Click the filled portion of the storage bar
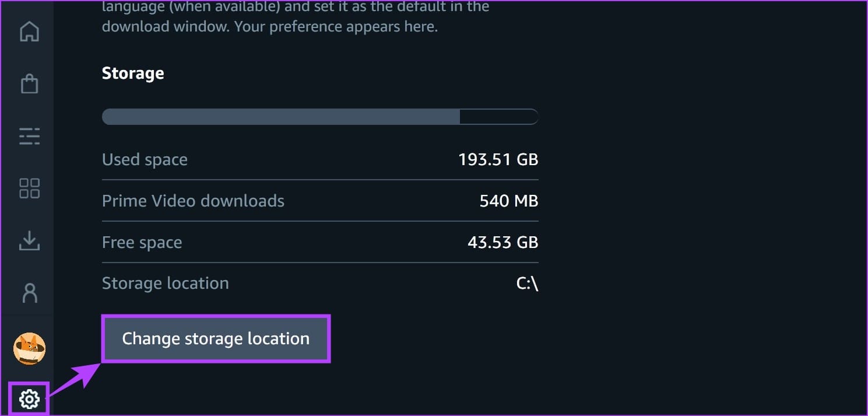868x416 pixels. point(280,117)
